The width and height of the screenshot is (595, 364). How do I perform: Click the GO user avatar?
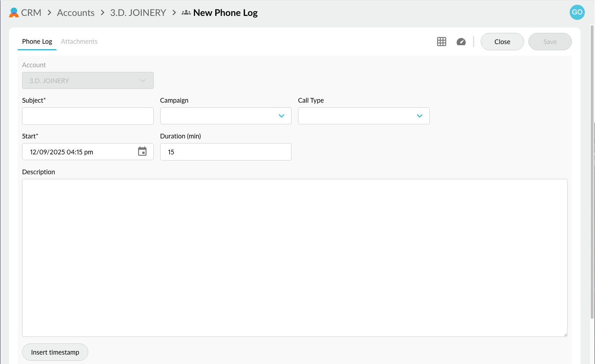click(x=577, y=12)
